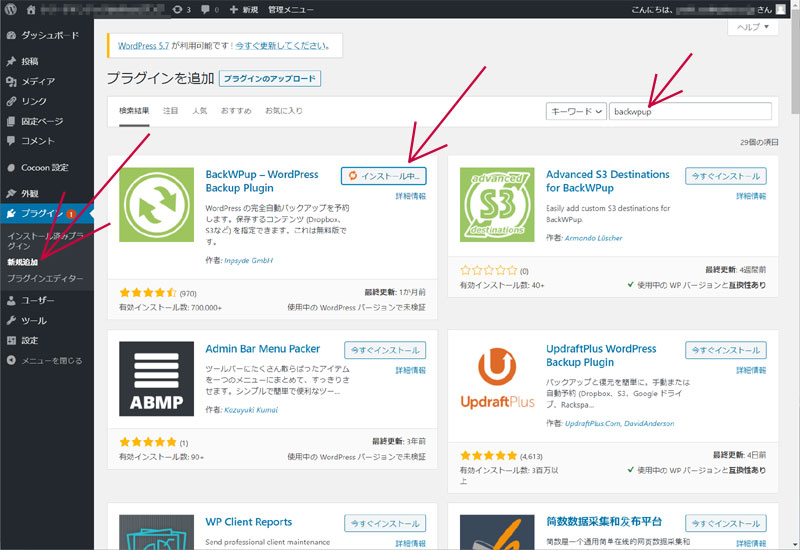Image resolution: width=800 pixels, height=550 pixels.
Task: Open Admin Bar Menu Packer title
Action: click(262, 349)
